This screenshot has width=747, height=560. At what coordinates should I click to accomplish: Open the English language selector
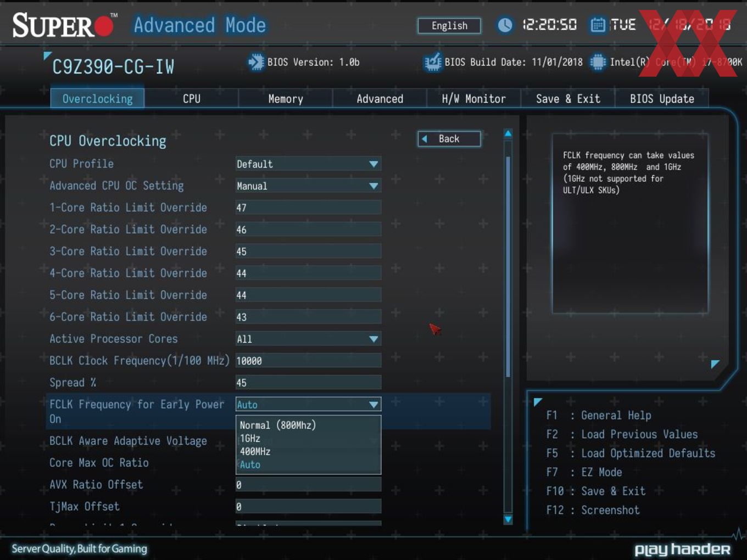pyautogui.click(x=449, y=26)
